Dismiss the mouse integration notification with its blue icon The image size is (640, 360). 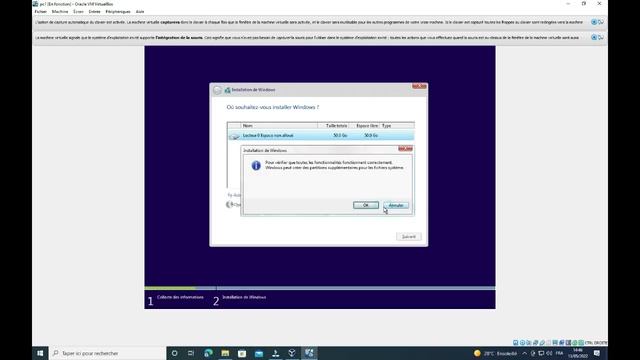594,37
